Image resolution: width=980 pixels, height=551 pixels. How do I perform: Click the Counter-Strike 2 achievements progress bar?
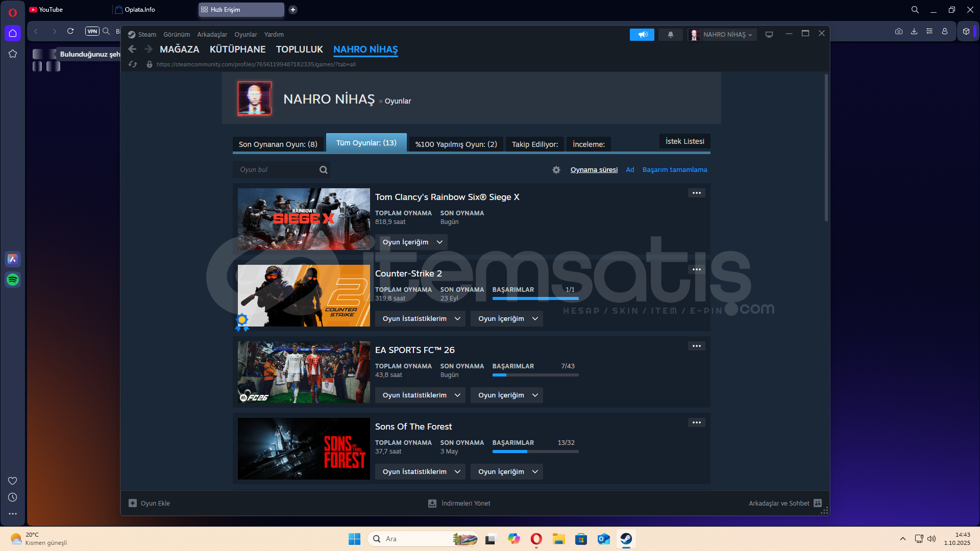535,298
